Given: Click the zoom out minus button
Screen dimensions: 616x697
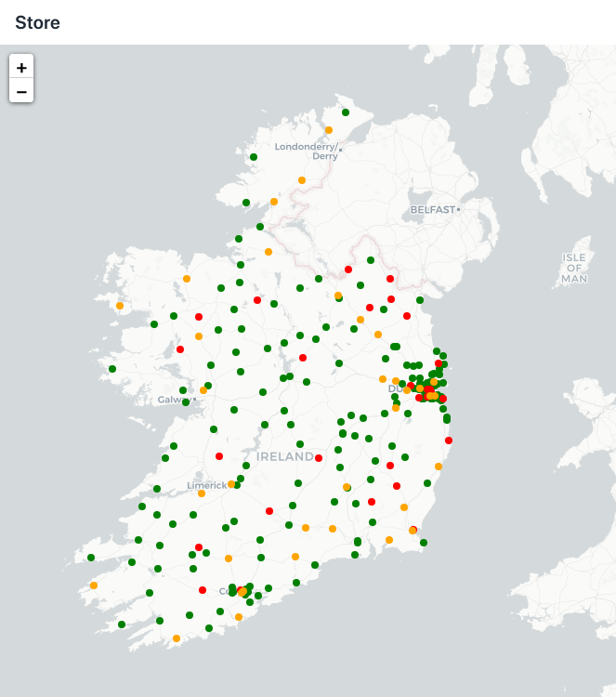Looking at the screenshot, I should click(21, 91).
